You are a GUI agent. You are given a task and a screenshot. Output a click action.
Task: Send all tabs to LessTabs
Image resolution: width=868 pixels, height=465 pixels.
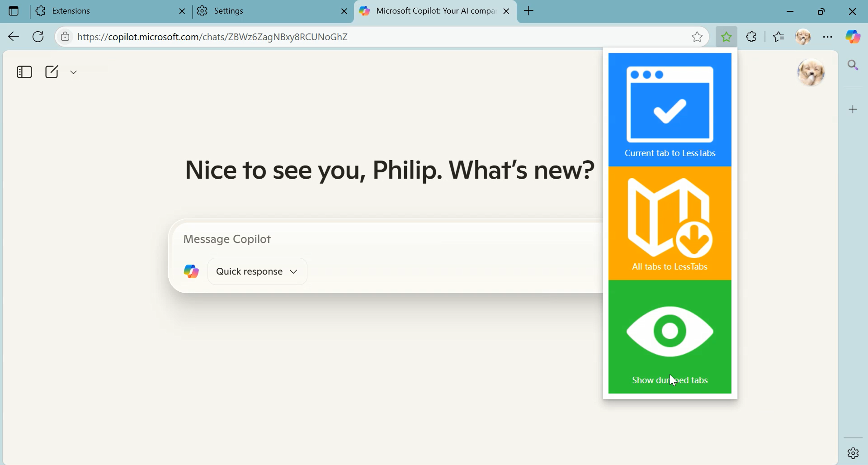[670, 224]
